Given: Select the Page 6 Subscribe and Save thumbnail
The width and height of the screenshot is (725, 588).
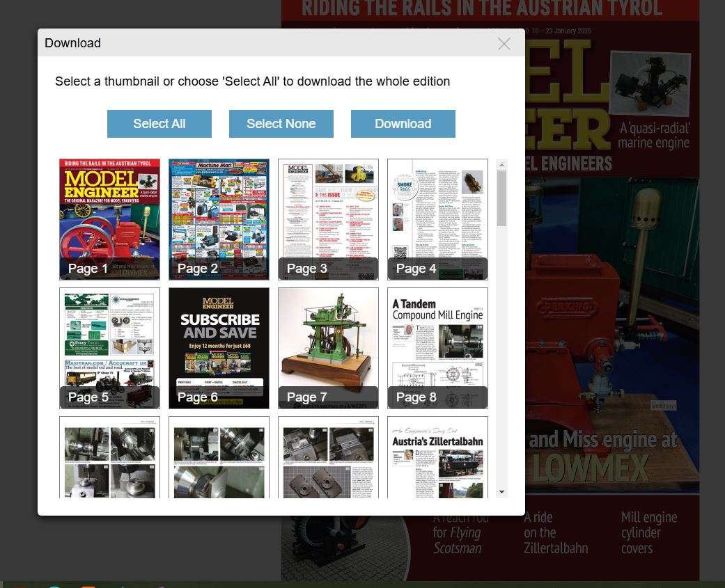Looking at the screenshot, I should (219, 348).
